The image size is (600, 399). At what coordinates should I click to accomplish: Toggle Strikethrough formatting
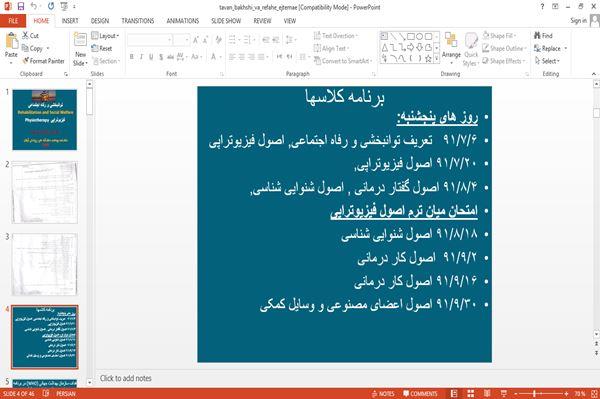tap(170, 57)
